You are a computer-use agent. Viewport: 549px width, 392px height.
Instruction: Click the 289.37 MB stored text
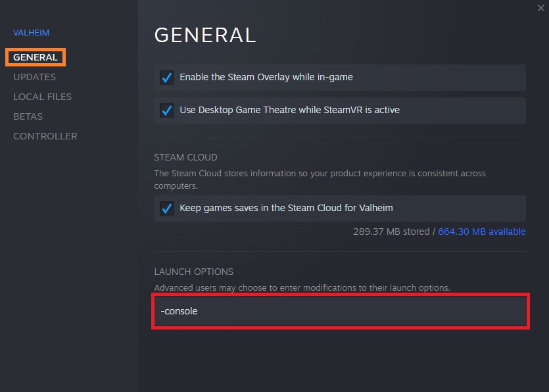391,232
